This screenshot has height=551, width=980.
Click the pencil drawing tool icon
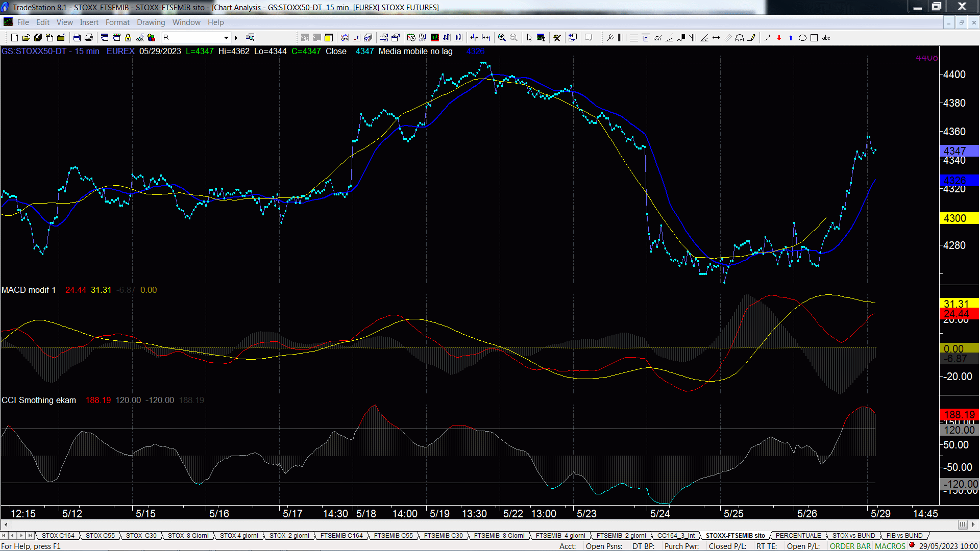click(x=751, y=38)
